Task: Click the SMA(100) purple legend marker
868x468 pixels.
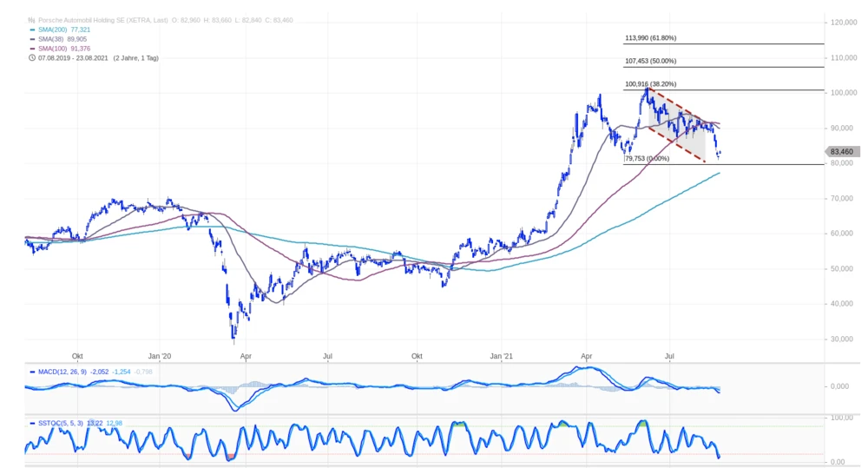Action: 32,49
